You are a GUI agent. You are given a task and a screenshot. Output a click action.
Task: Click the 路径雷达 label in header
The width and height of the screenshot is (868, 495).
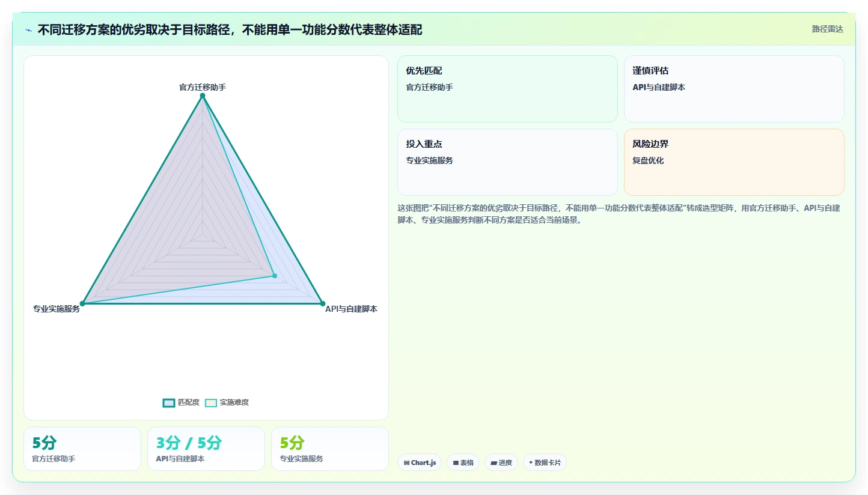pyautogui.click(x=828, y=29)
